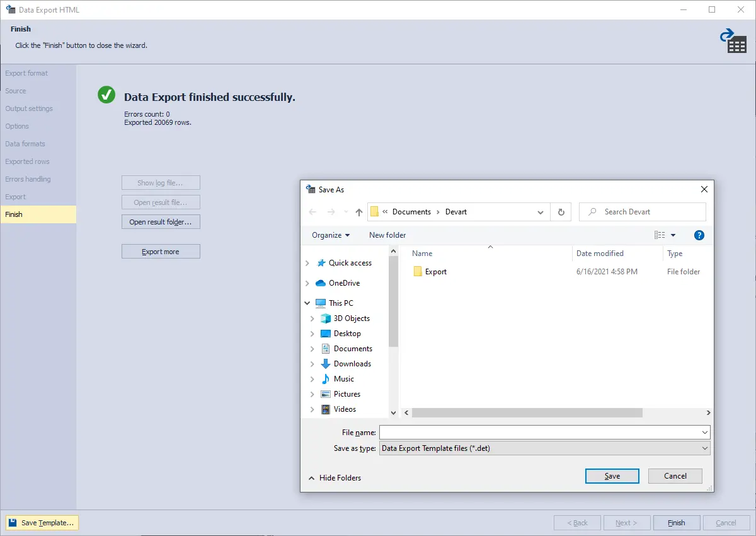Viewport: 756px width, 536px height.
Task: Click the Name column header to sort
Action: point(422,253)
